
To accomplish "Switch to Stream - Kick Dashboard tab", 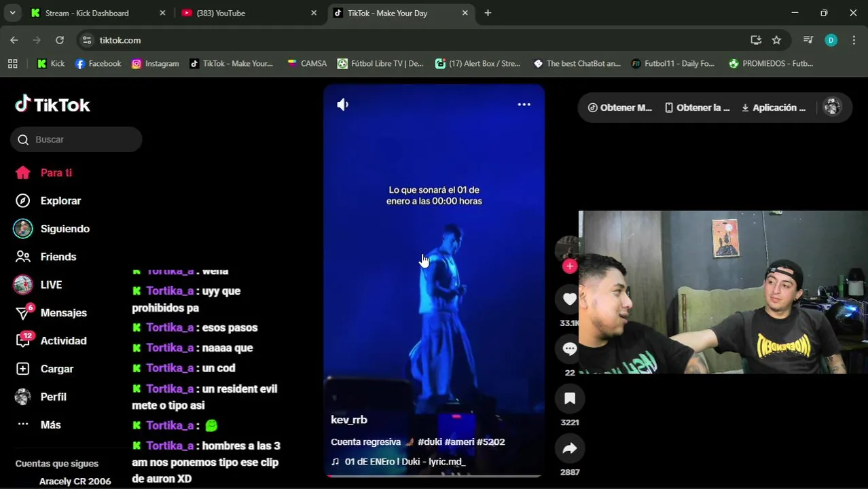I will tap(98, 13).
